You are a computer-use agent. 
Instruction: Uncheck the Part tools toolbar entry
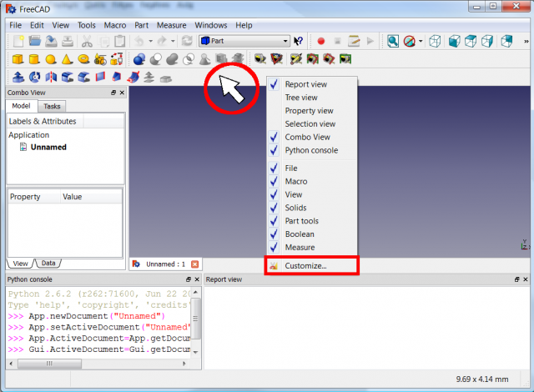point(301,221)
